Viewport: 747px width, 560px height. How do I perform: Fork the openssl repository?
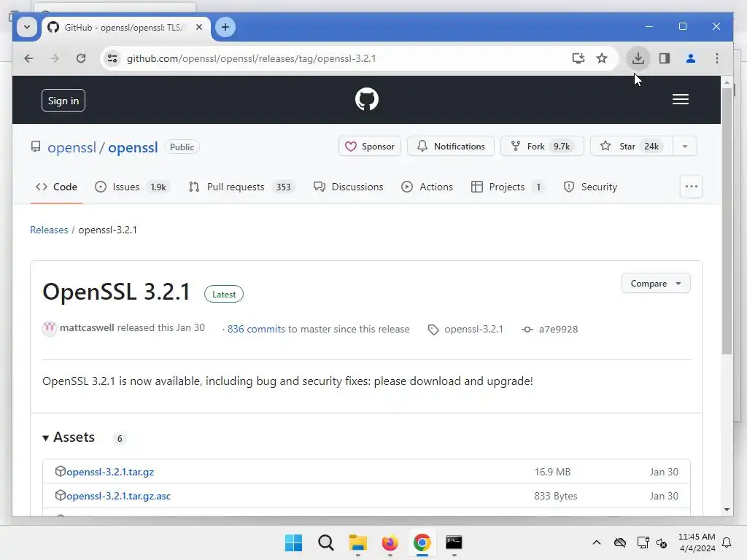pos(542,146)
